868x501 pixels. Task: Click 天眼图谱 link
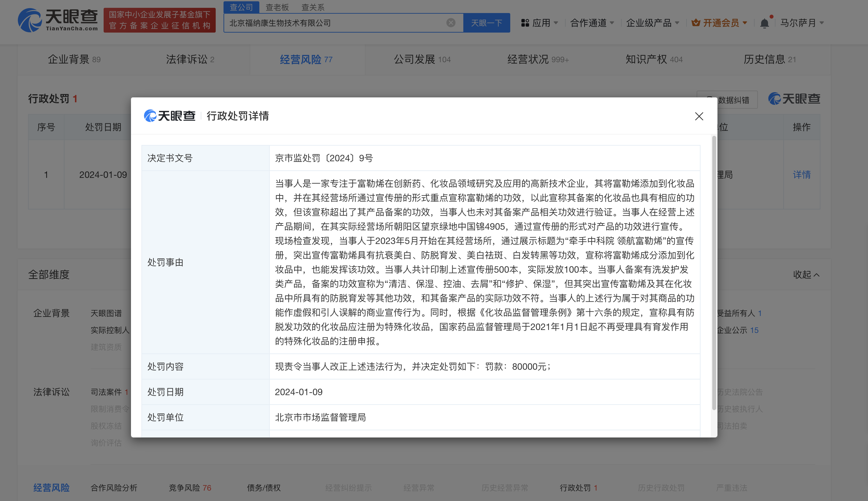tap(106, 313)
